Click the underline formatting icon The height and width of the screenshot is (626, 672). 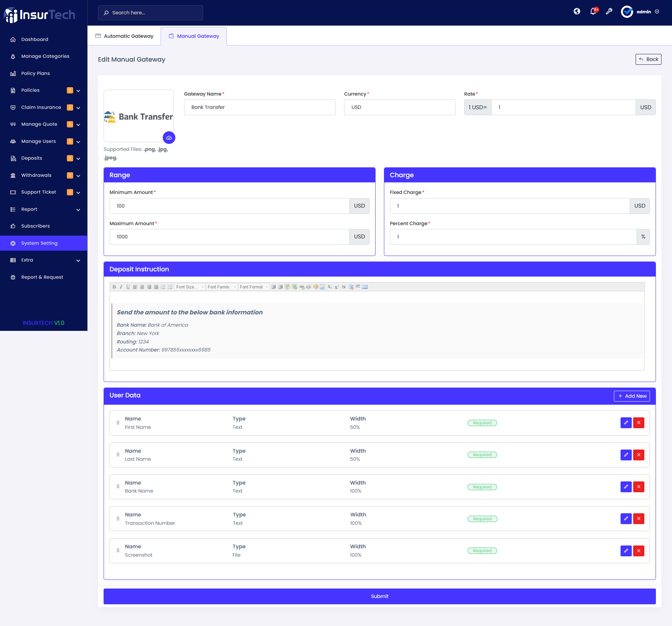[x=128, y=287]
